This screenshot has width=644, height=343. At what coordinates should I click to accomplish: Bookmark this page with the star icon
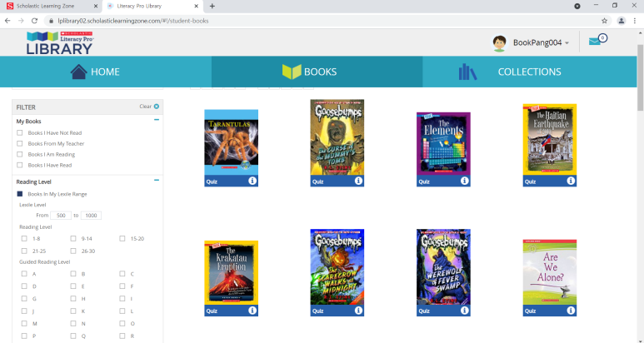pos(604,21)
